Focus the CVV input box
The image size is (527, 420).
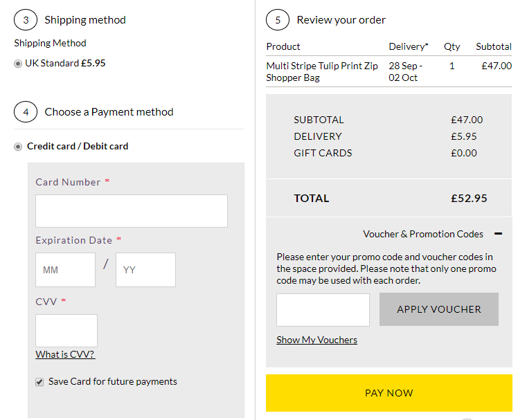coord(66,330)
